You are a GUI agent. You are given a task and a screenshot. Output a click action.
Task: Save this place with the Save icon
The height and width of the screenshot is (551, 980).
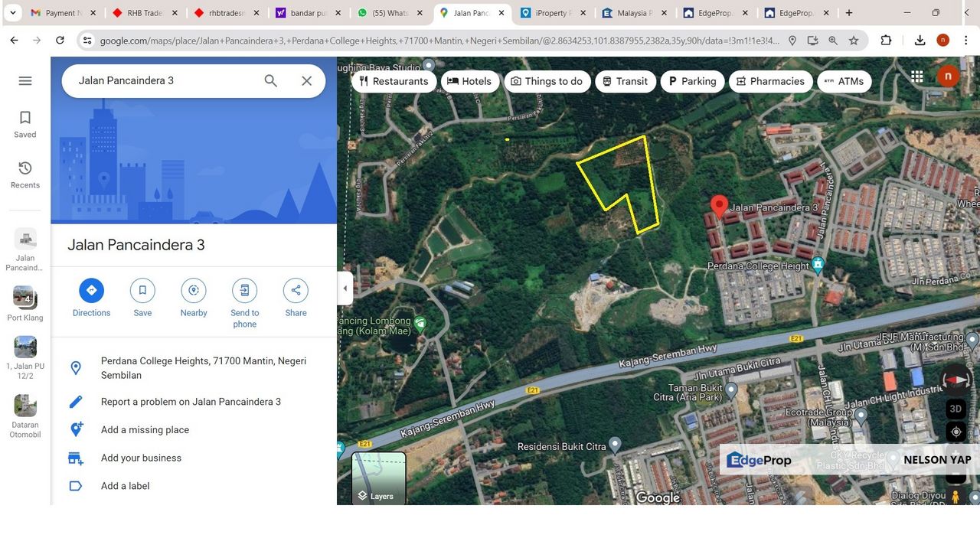(x=142, y=298)
